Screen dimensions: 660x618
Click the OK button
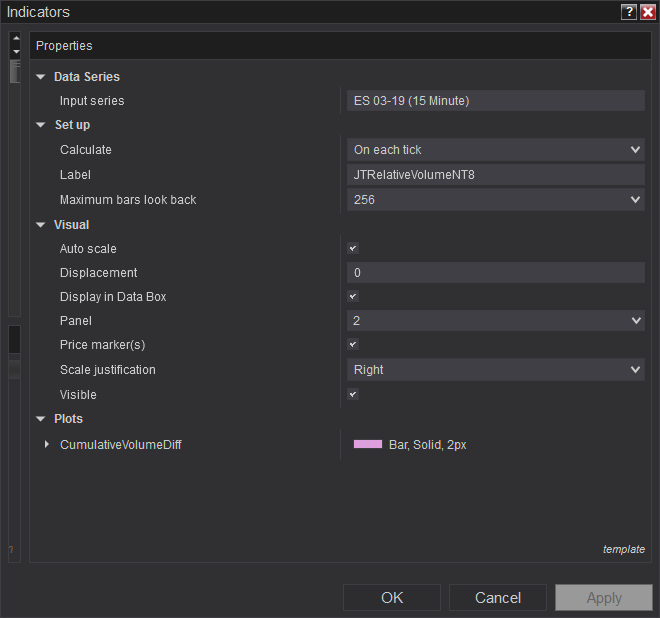[392, 597]
